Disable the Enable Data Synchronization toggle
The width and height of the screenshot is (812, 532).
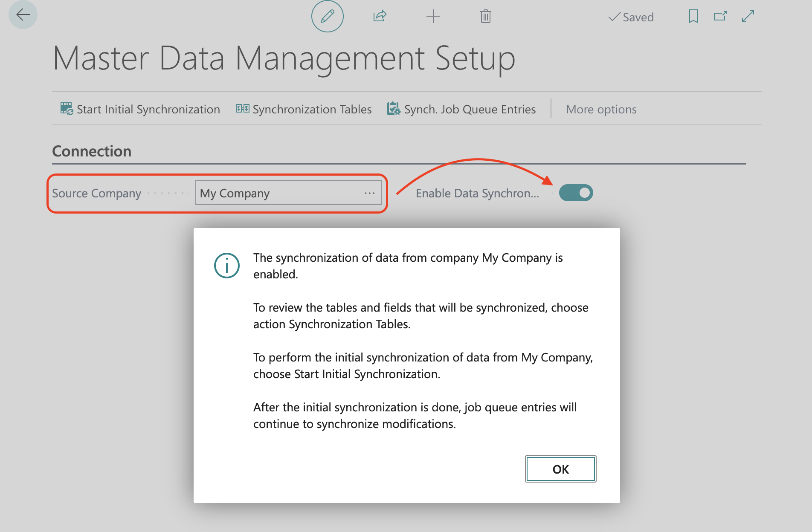click(x=576, y=193)
